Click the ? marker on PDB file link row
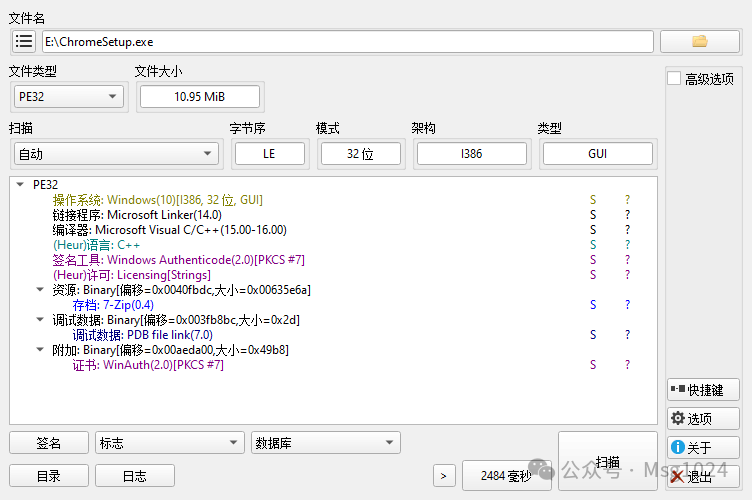This screenshot has width=752, height=500. click(628, 335)
